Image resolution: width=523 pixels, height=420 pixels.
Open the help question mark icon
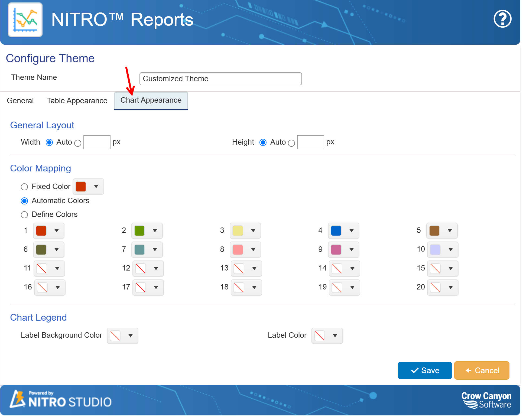pos(502,19)
